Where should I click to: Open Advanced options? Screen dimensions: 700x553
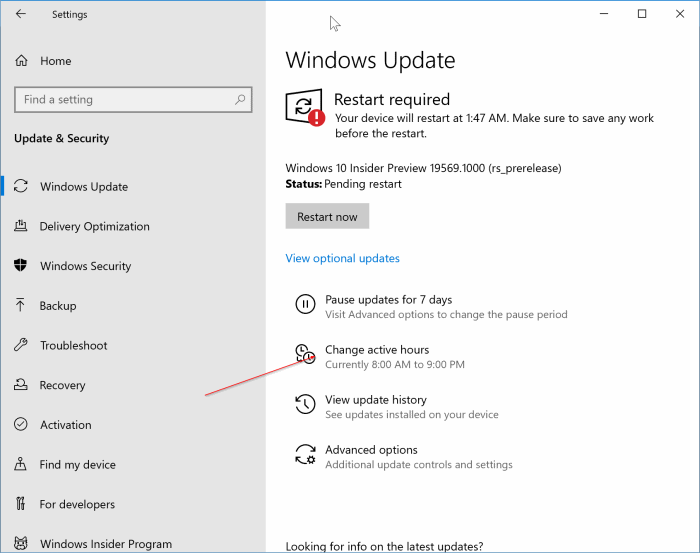pos(371,449)
